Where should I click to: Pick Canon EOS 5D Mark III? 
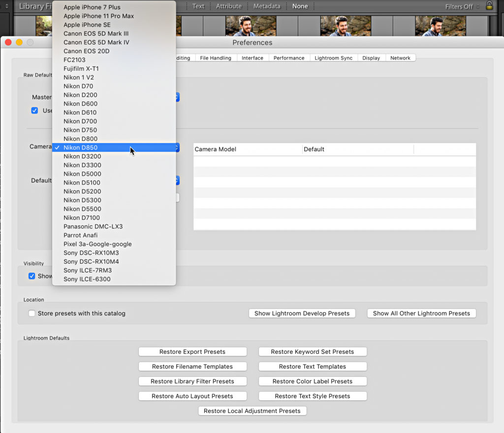114,33
